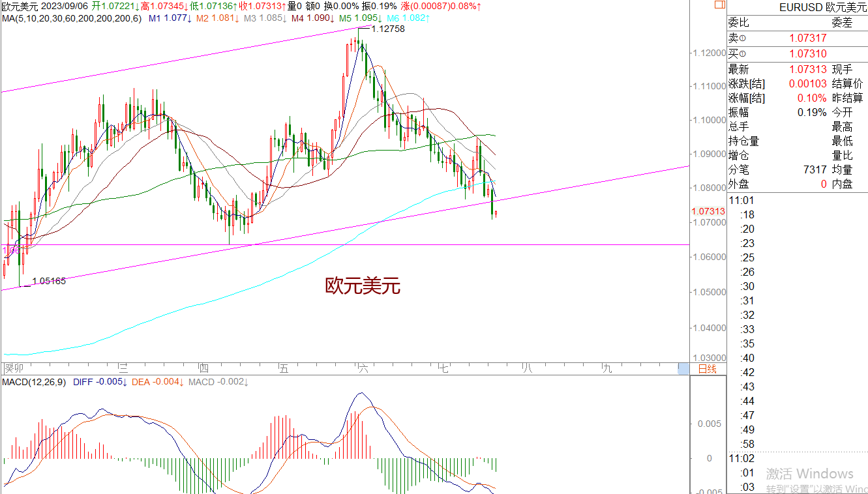Select the 买① bid price 1.07310

[x=808, y=54]
